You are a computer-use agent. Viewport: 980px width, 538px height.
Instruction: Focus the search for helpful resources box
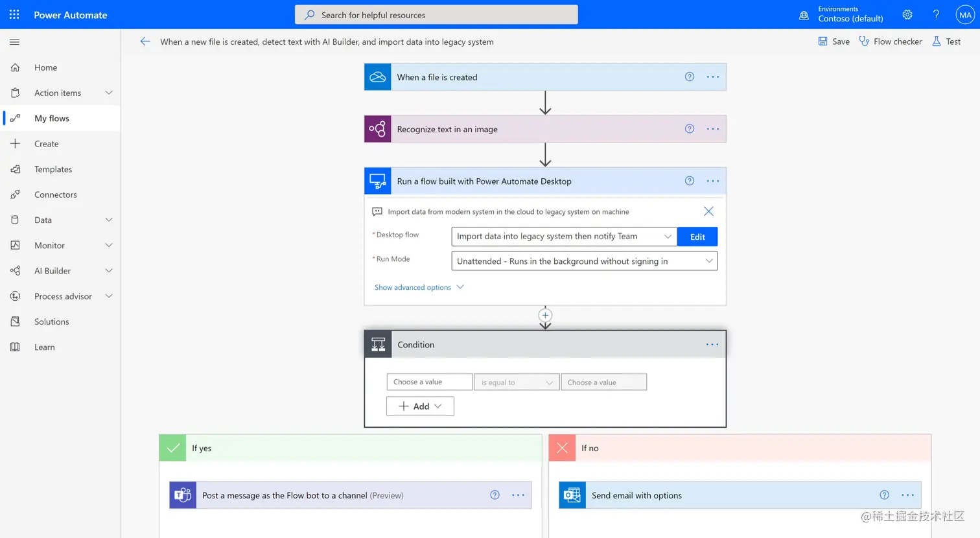(436, 14)
